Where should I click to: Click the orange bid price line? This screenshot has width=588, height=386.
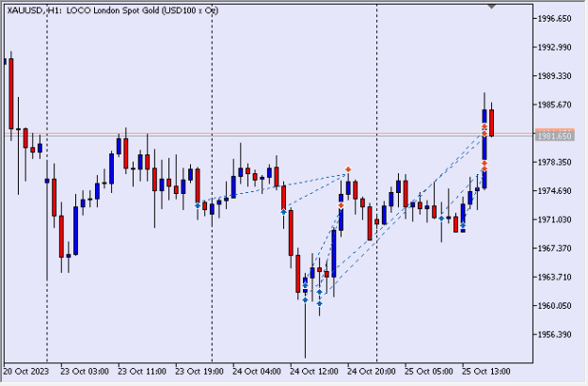click(268, 134)
